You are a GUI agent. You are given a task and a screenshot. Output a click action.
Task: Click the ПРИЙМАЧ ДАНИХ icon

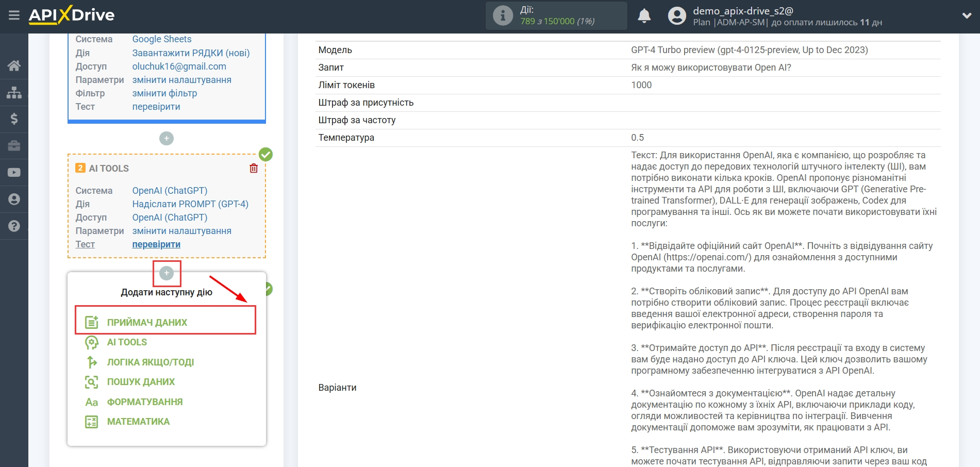[x=92, y=322]
